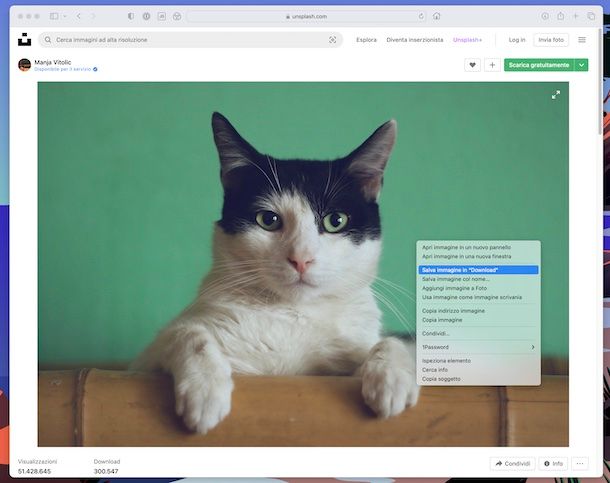610x483 pixels.
Task: Open the hamburger menu icon
Action: [582, 40]
